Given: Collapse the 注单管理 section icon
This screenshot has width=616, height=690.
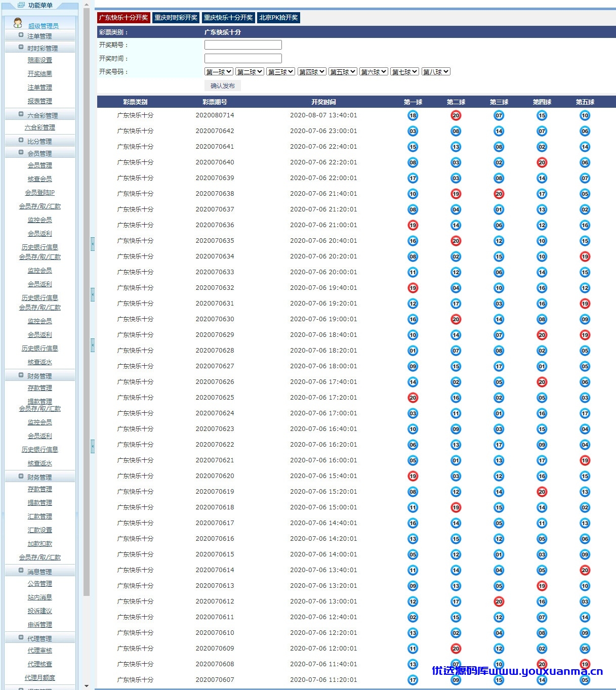Looking at the screenshot, I should [x=21, y=35].
